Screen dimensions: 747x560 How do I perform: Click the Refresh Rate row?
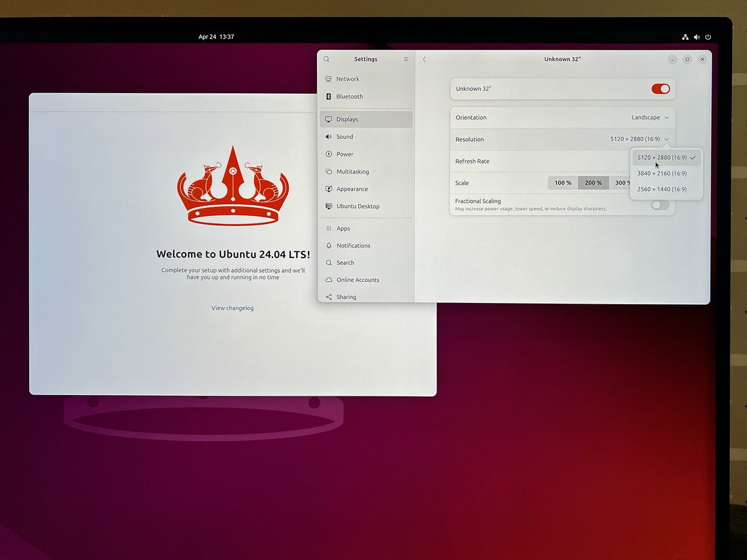(x=563, y=161)
